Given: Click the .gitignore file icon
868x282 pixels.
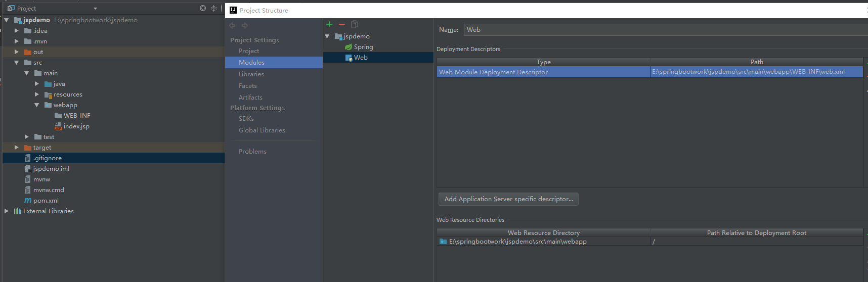Looking at the screenshot, I should point(28,158).
